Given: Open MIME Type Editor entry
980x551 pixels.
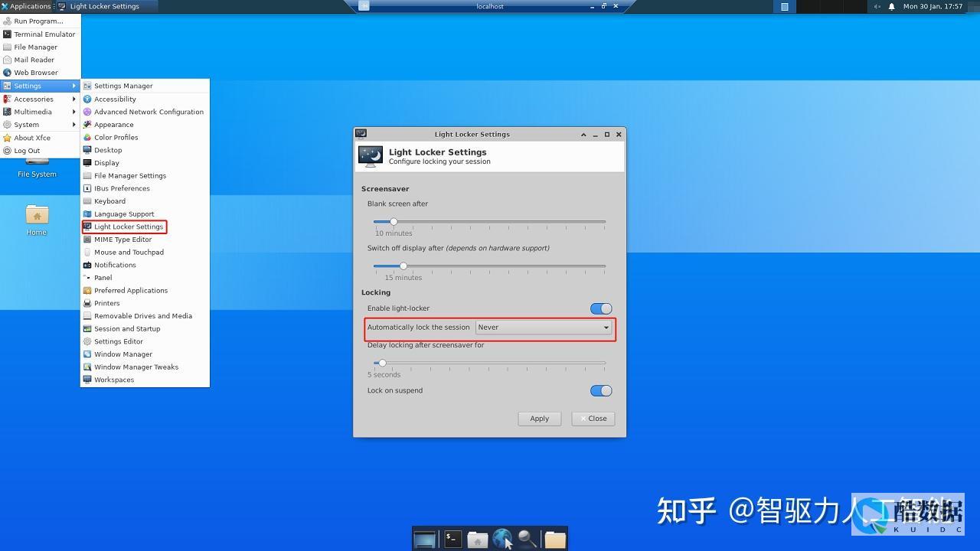Looking at the screenshot, I should 145,240.
